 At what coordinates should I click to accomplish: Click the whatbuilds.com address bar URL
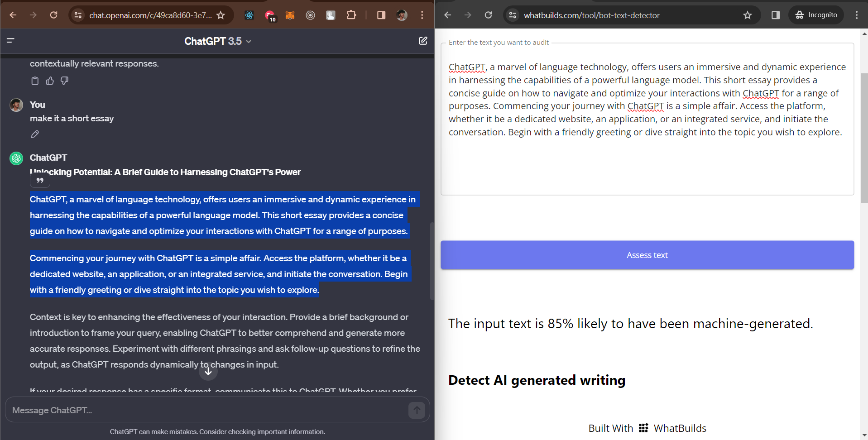(591, 15)
